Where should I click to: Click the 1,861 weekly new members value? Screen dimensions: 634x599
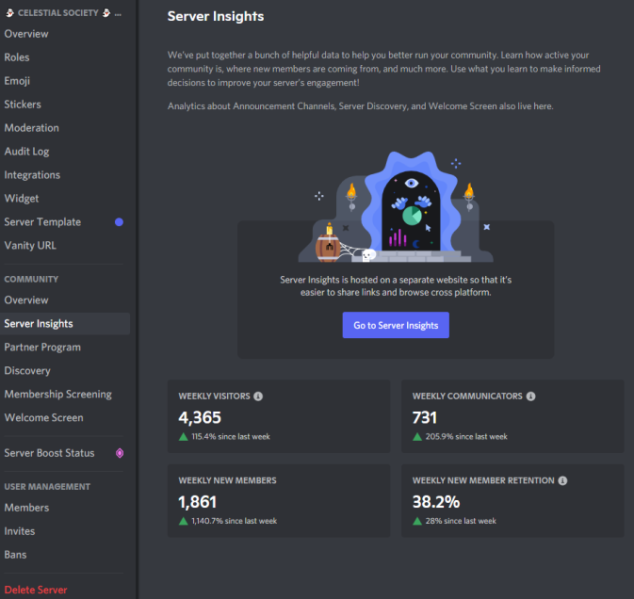pos(197,502)
